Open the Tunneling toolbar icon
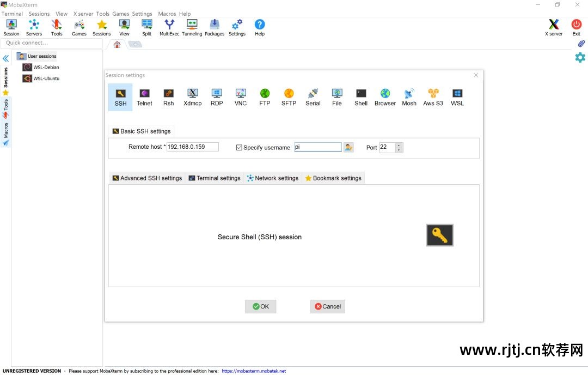 point(192,28)
